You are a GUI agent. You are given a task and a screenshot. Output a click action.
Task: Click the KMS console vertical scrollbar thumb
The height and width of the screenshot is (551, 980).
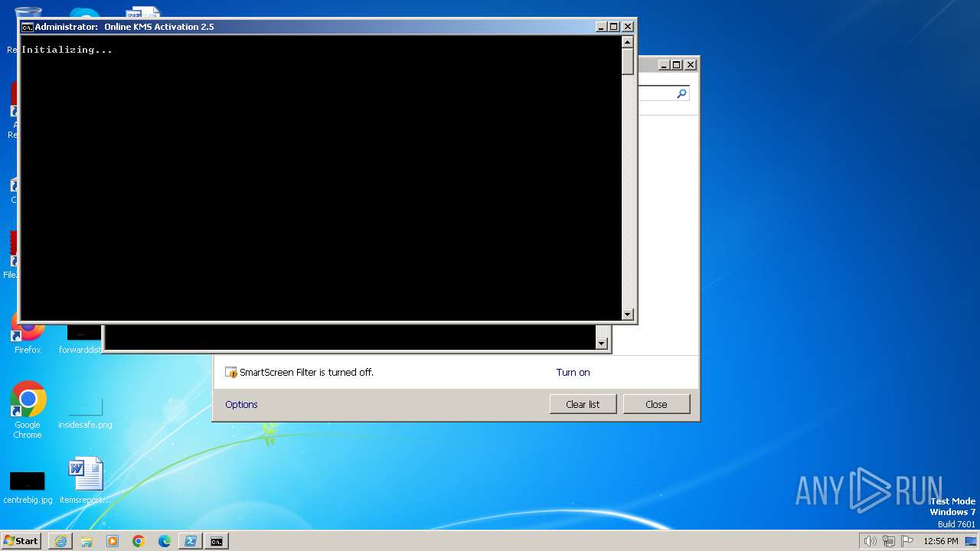pyautogui.click(x=628, y=62)
